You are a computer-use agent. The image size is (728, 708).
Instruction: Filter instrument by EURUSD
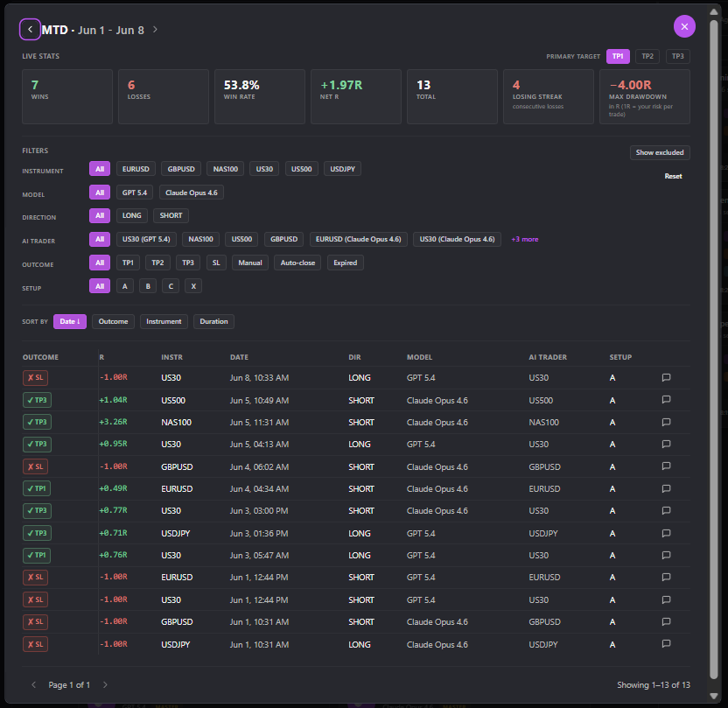136,169
